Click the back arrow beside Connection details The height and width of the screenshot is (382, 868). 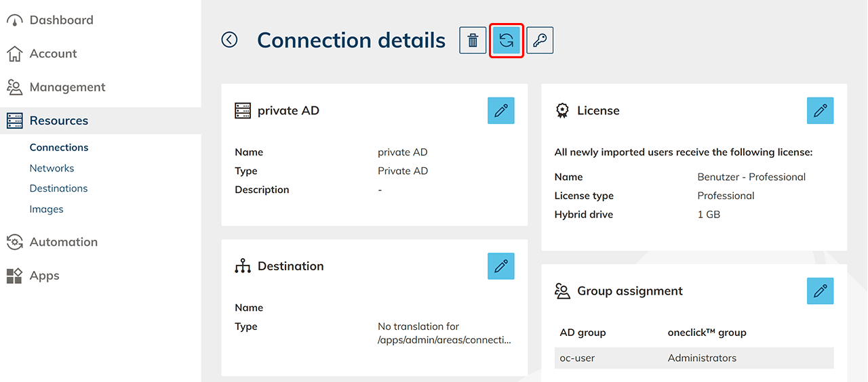coord(229,40)
